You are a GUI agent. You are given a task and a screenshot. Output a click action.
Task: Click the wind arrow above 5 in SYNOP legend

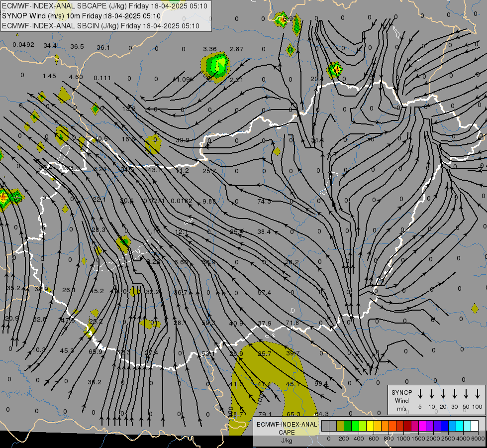pos(420,394)
